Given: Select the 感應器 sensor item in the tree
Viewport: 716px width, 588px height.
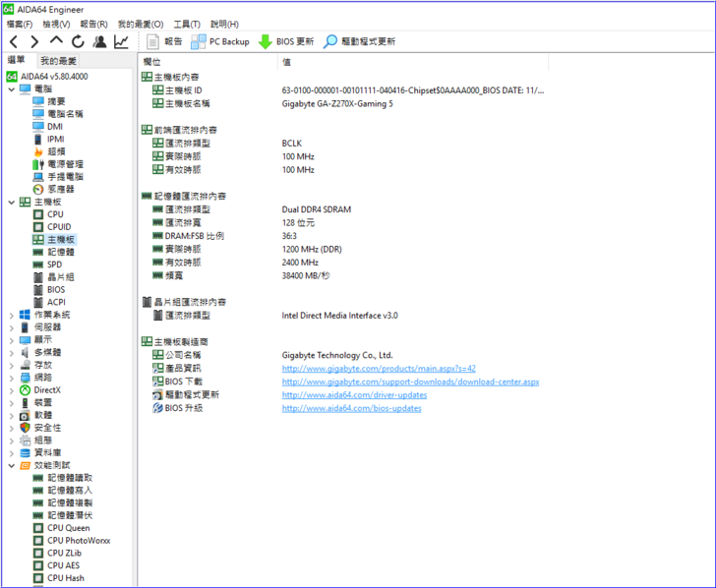Looking at the screenshot, I should click(60, 189).
